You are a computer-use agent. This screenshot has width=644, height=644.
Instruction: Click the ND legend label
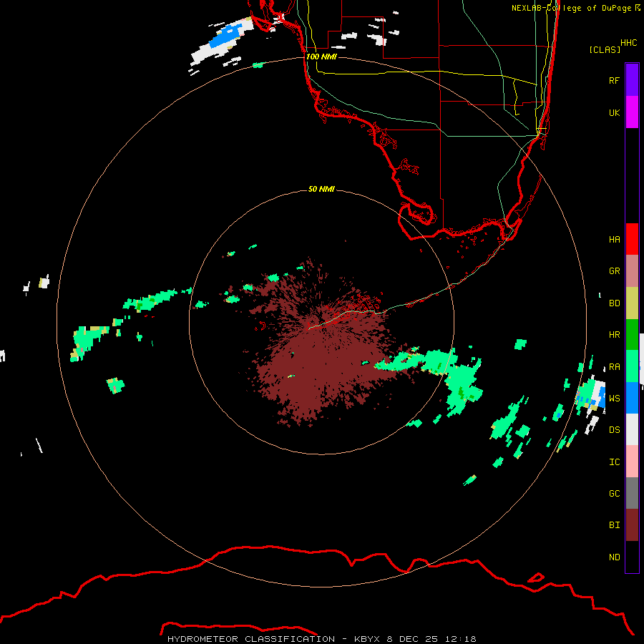coord(614,557)
